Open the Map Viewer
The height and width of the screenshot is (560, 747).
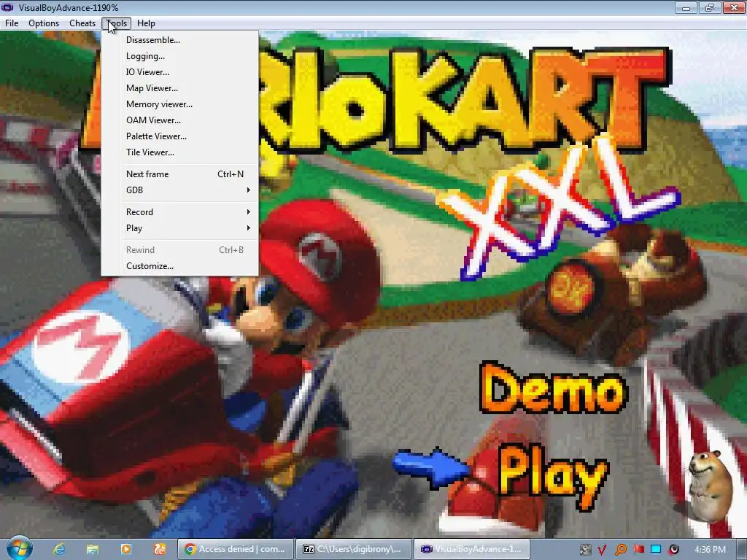179,88
